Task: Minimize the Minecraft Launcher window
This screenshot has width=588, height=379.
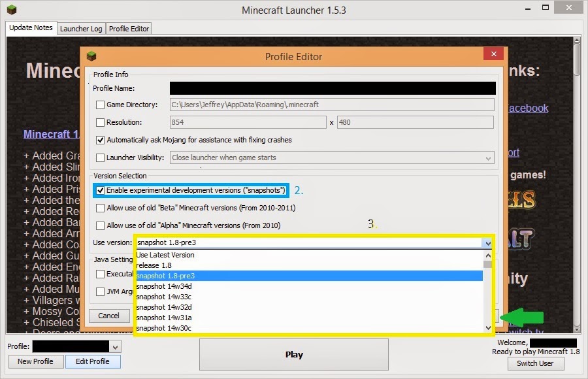Action: (528, 8)
